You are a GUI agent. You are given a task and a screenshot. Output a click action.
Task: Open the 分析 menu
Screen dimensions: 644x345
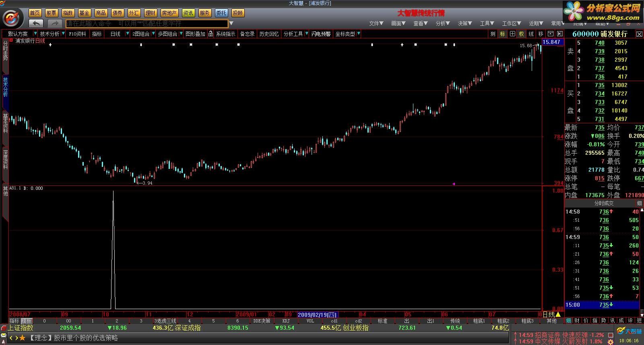(443, 23)
